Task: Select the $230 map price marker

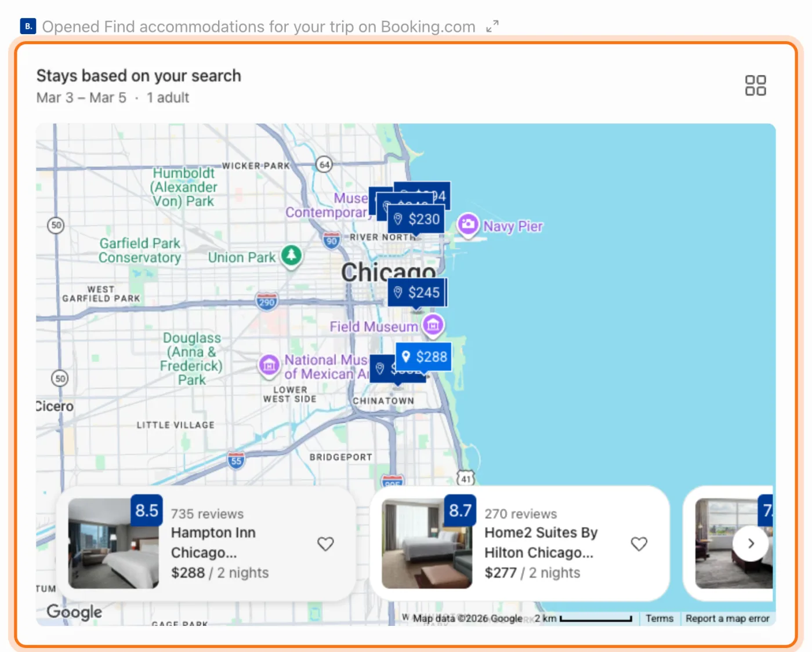Action: pos(416,219)
